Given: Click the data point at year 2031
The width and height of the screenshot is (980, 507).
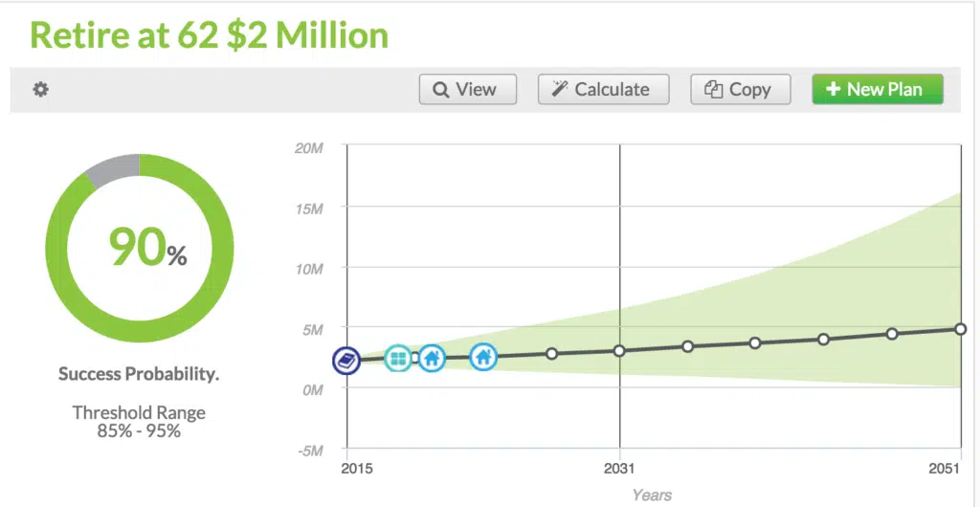Looking at the screenshot, I should tap(619, 350).
